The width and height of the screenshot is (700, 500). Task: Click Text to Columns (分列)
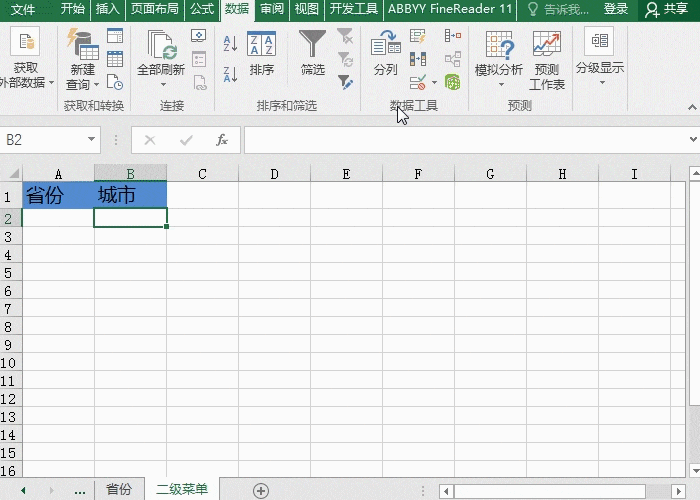pos(385,54)
